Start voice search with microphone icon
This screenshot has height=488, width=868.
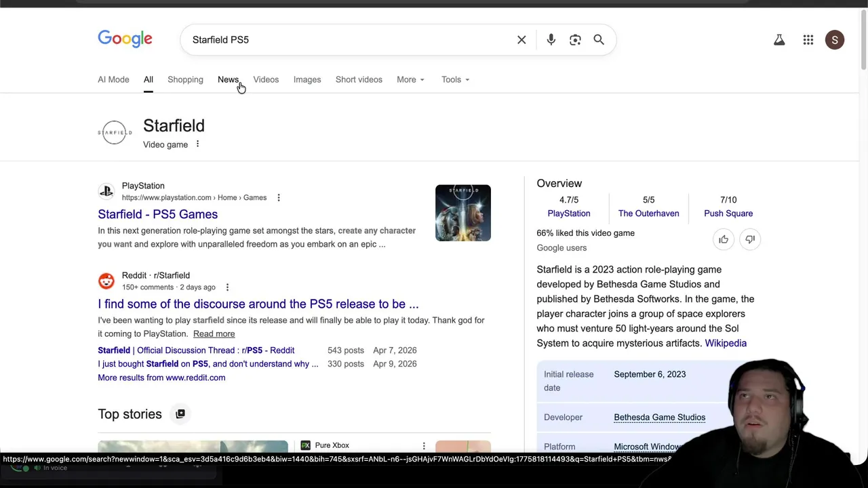551,40
